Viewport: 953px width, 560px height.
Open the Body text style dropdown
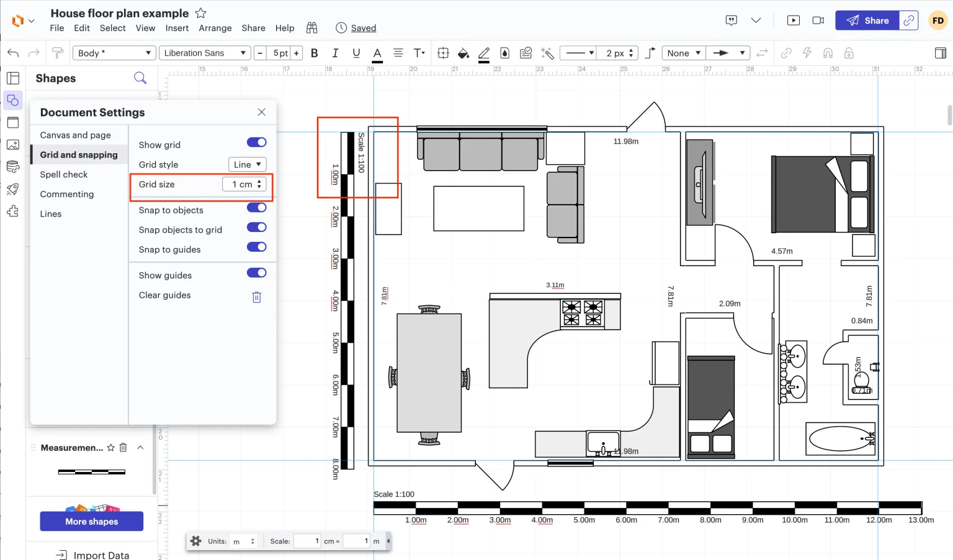114,53
